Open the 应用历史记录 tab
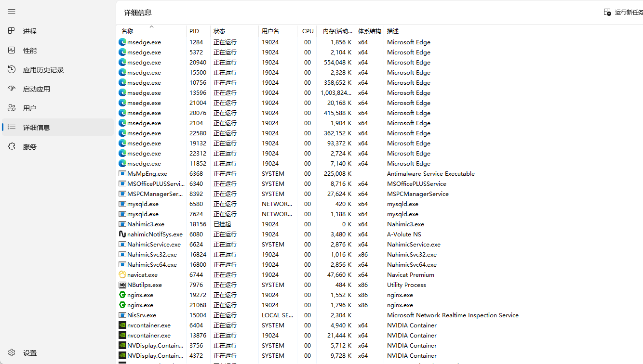The height and width of the screenshot is (364, 643). pyautogui.click(x=58, y=69)
